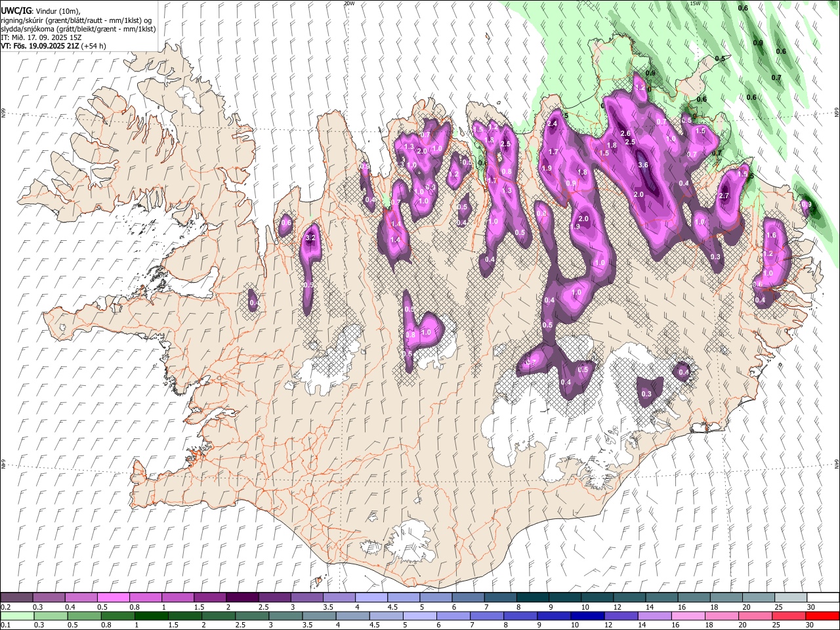Pick the white swatch labeled 30, upper legend row
The height and width of the screenshot is (630, 840).
pos(822,598)
